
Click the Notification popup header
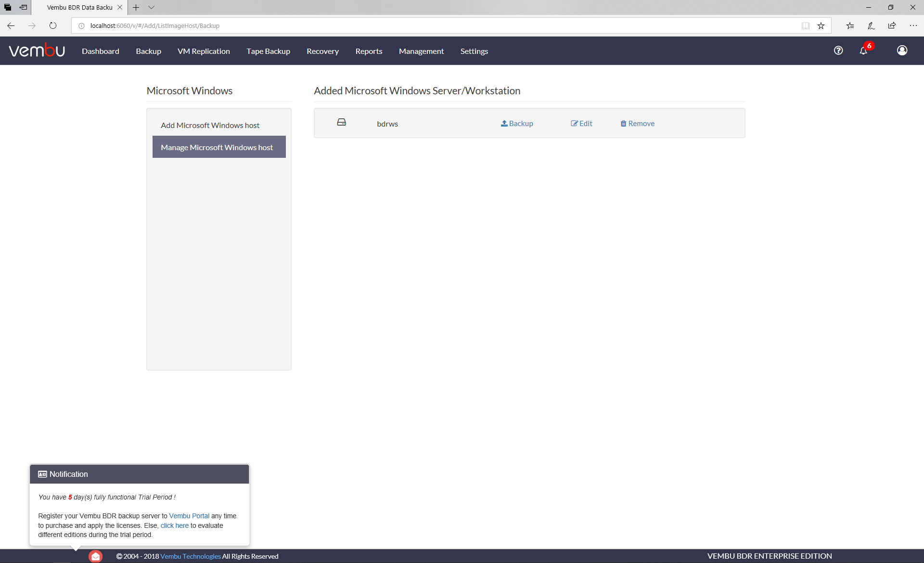pyautogui.click(x=140, y=474)
